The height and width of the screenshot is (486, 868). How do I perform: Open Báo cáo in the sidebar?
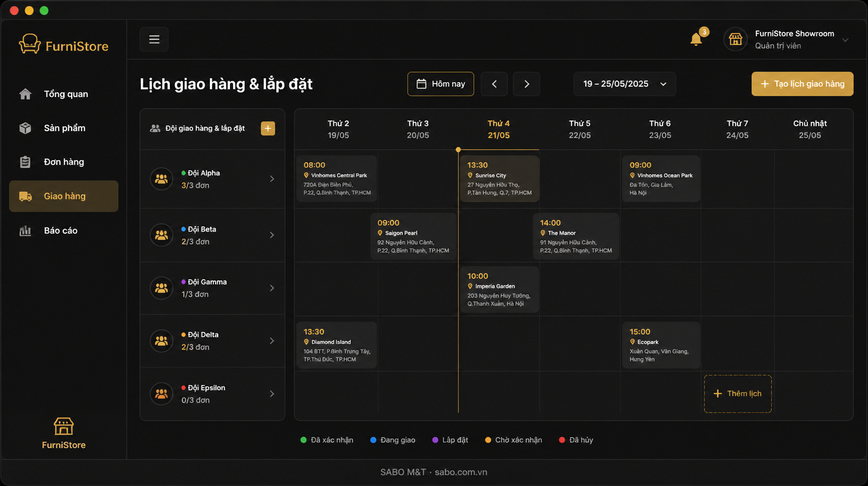point(63,231)
